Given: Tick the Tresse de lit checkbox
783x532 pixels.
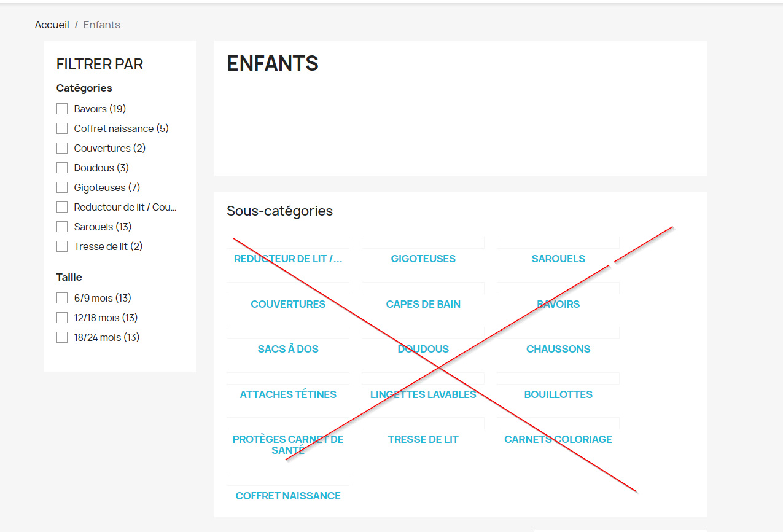Looking at the screenshot, I should 62,246.
